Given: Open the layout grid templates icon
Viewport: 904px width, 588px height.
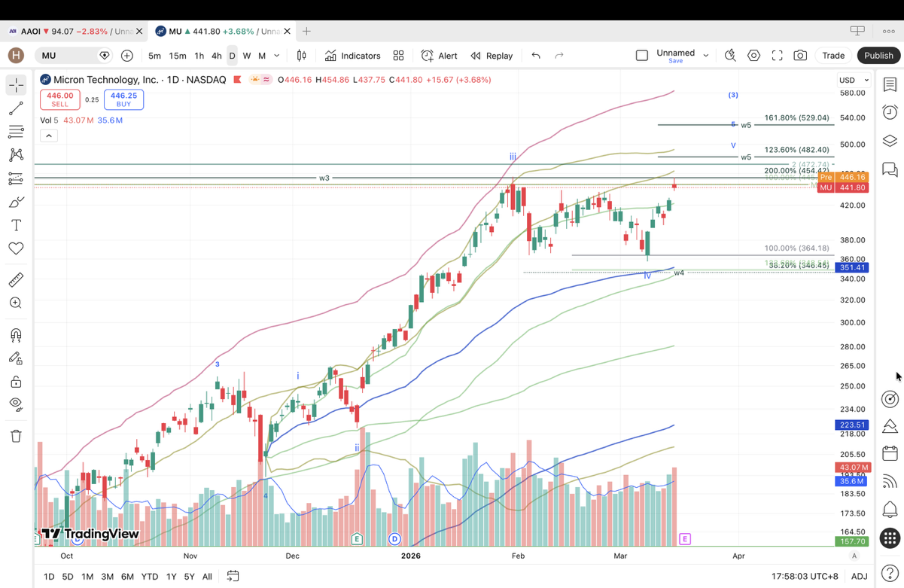Looking at the screenshot, I should 398,56.
